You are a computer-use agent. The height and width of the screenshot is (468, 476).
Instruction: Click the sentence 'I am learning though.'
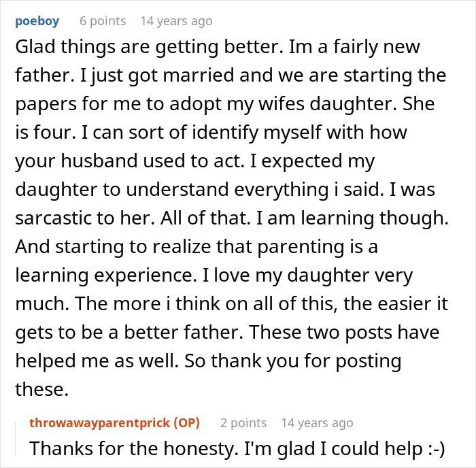pyautogui.click(x=352, y=218)
